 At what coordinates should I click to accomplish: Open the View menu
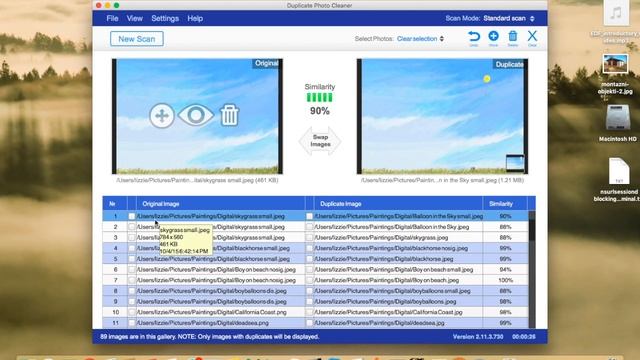[134, 18]
